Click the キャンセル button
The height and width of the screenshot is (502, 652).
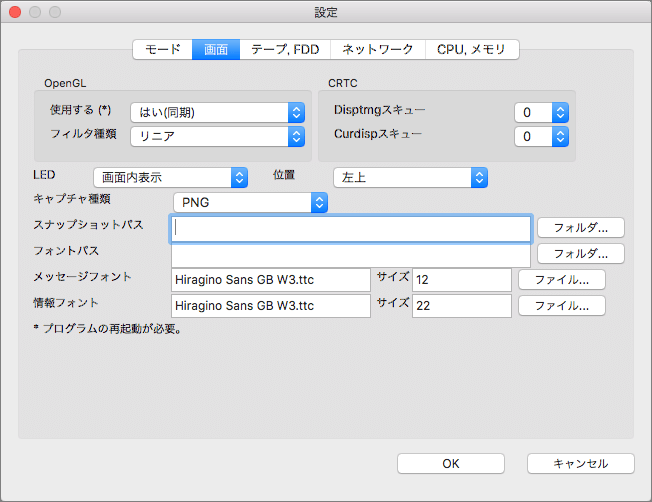tap(581, 463)
